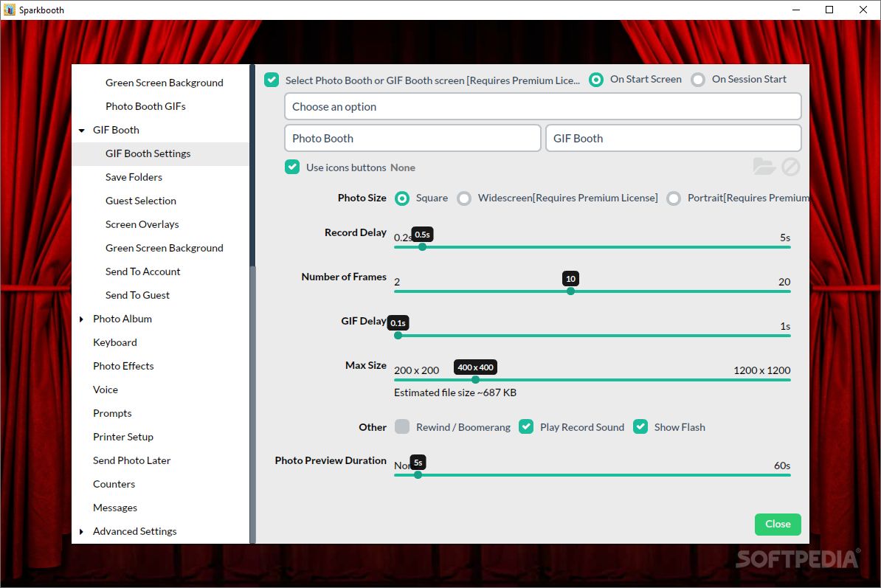This screenshot has height=588, width=881.
Task: Click the Estimated file size ~687 KB text
Action: click(455, 392)
